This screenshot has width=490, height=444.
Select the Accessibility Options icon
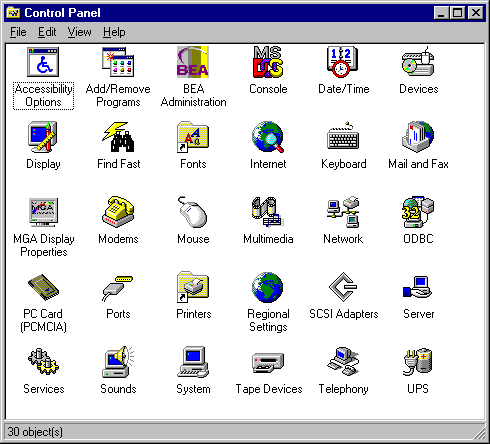43,62
